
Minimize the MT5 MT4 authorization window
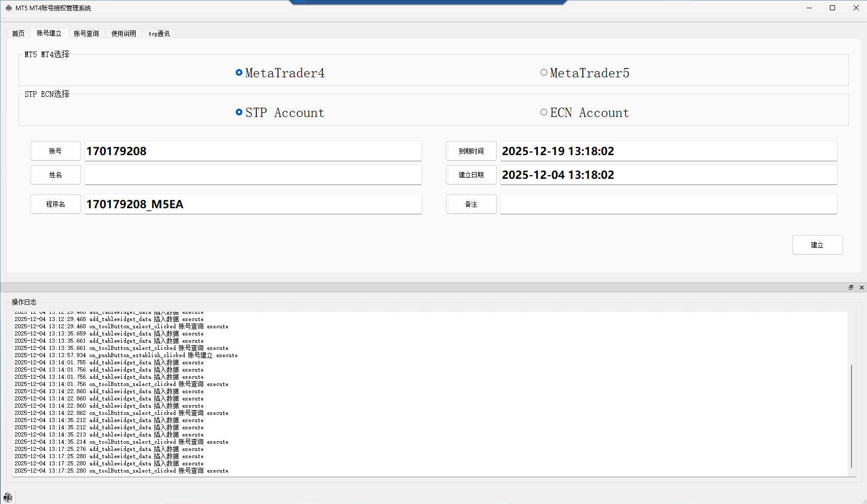pos(809,8)
